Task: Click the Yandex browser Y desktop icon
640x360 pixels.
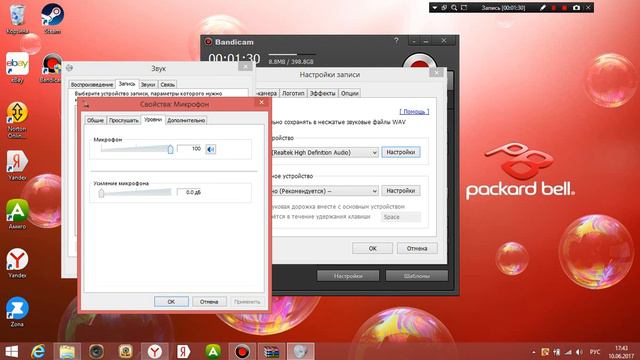Action: tap(17, 263)
